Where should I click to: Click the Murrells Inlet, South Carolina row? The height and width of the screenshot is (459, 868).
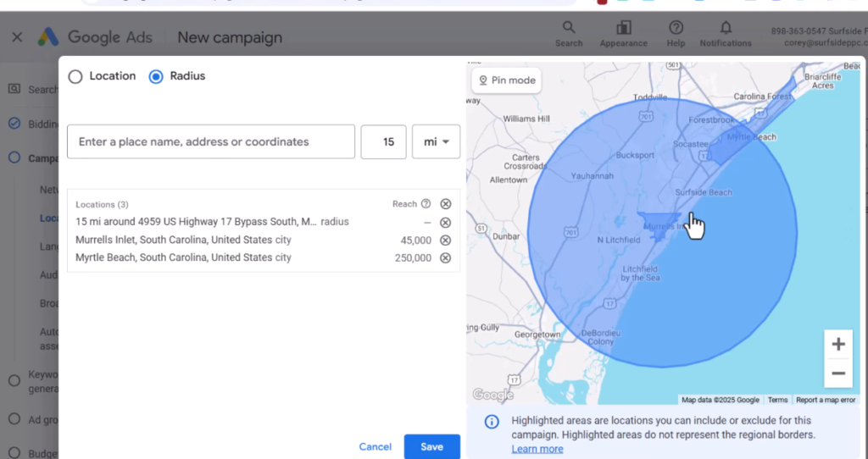(264, 240)
